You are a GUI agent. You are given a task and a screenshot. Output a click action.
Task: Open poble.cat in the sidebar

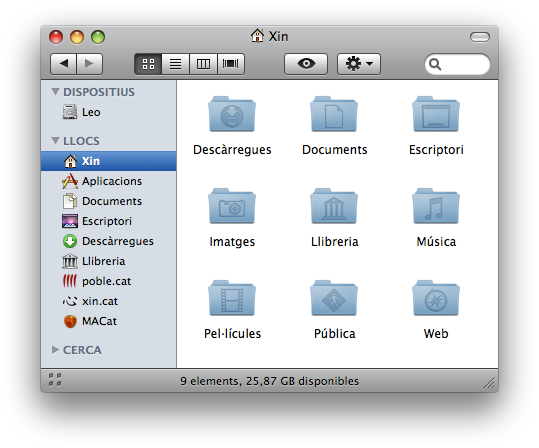click(x=109, y=281)
